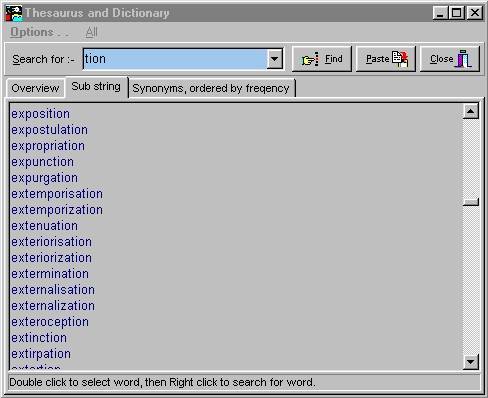Click the Thesaurus app icon in title bar
This screenshot has width=488, height=398.
pyautogui.click(x=14, y=13)
